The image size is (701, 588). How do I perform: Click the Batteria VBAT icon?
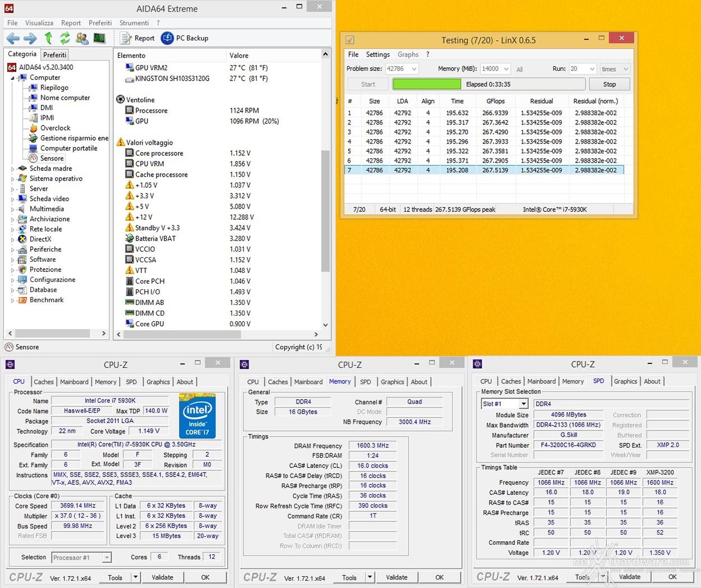coord(130,238)
